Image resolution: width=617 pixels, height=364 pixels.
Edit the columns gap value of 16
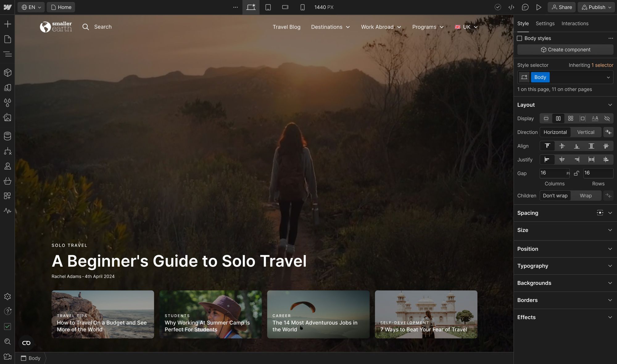coord(552,173)
